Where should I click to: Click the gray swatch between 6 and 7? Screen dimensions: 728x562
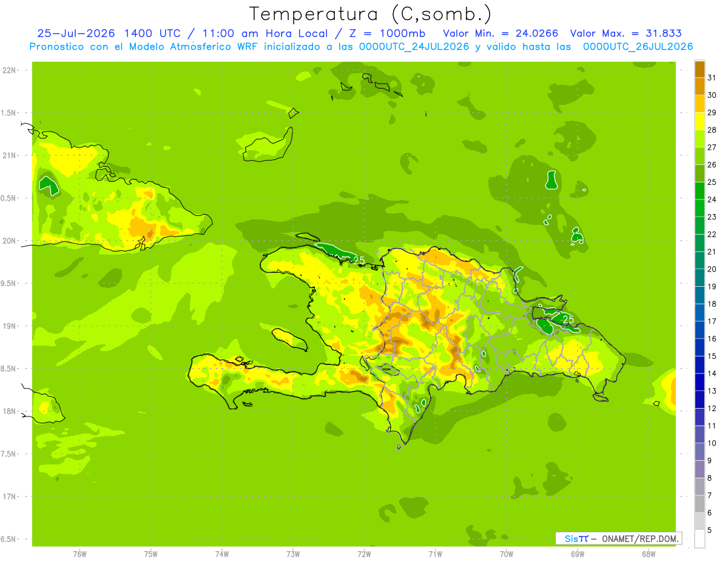[699, 504]
